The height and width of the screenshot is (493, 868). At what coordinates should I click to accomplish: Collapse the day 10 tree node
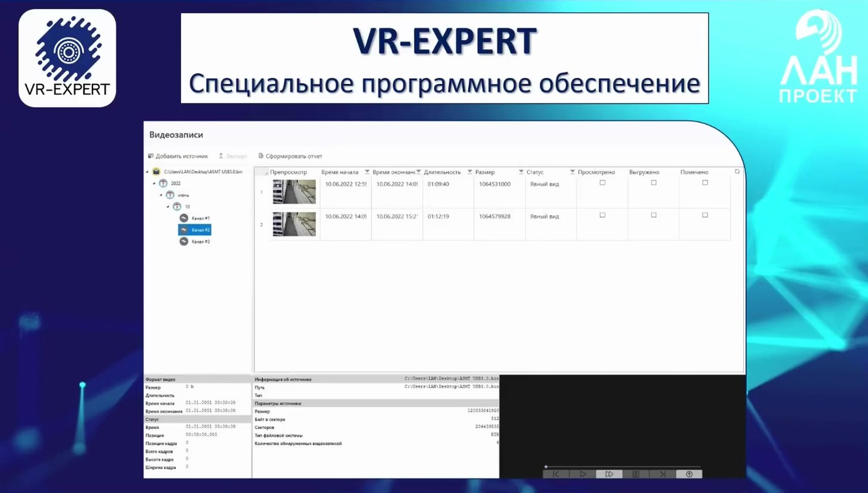(169, 207)
